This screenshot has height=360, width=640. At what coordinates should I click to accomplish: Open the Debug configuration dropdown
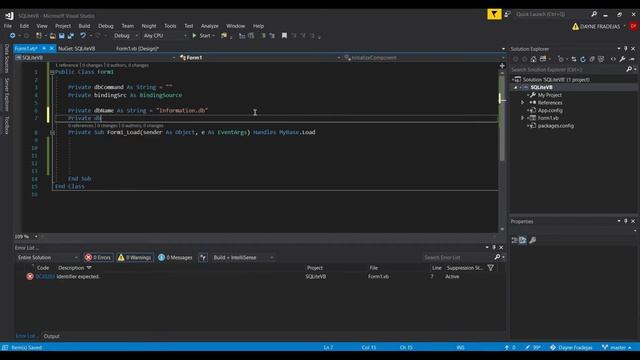click(x=126, y=36)
